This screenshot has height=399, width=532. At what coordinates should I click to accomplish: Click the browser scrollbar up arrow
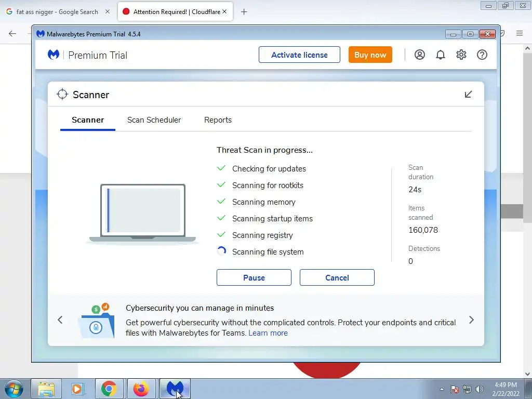pyautogui.click(x=527, y=48)
